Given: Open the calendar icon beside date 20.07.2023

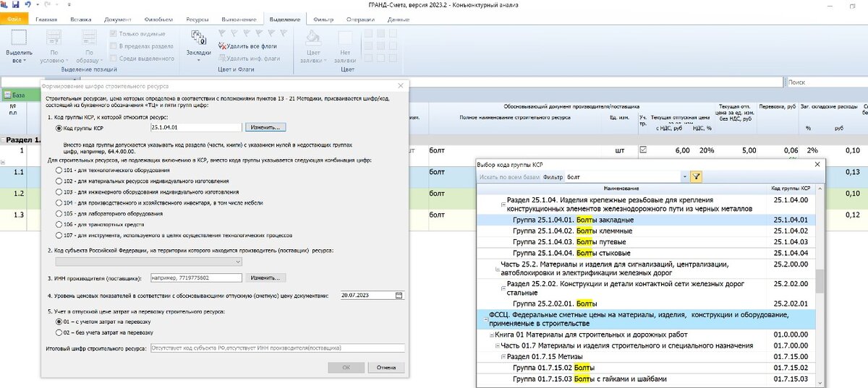Looking at the screenshot, I should pyautogui.click(x=399, y=296).
